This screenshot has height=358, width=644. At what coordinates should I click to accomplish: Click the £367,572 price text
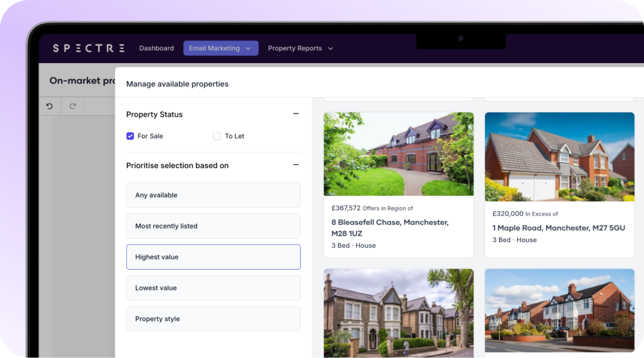point(346,208)
